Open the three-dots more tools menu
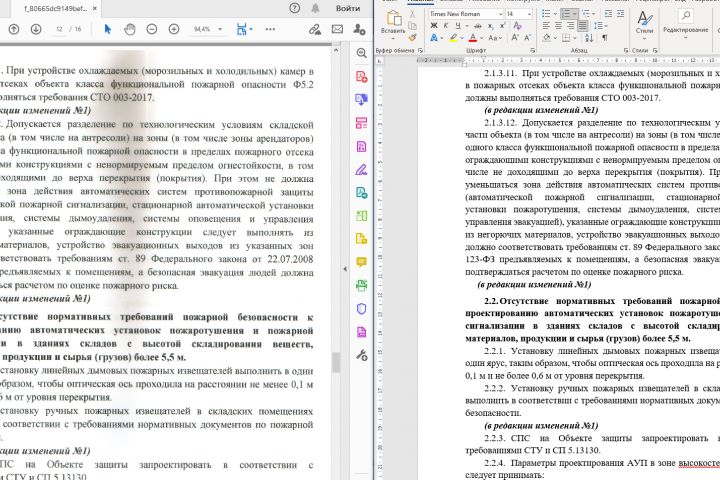 270,29
